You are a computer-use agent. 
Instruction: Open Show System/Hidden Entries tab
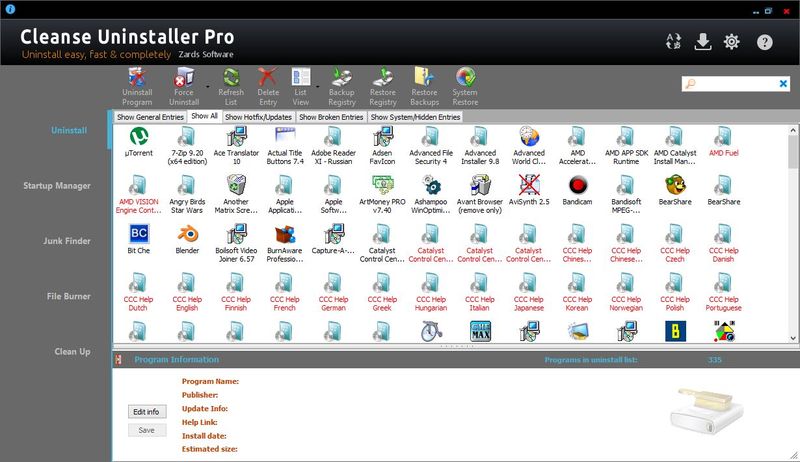coord(415,117)
